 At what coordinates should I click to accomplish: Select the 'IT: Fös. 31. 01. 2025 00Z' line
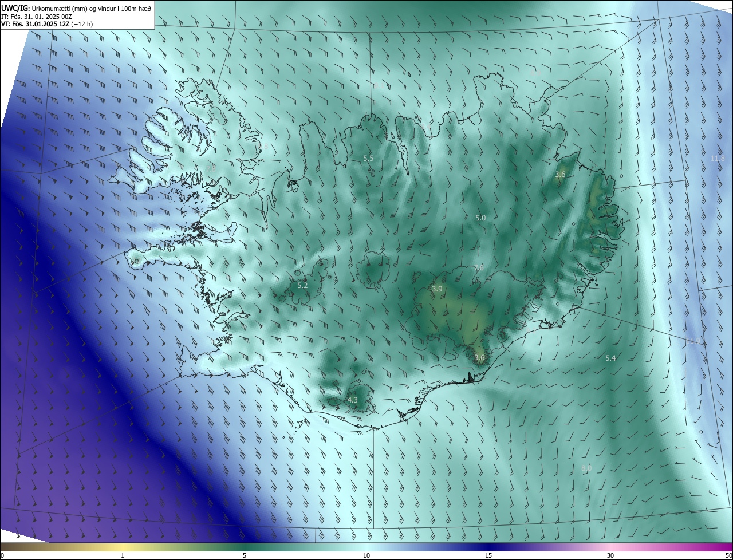click(x=36, y=16)
